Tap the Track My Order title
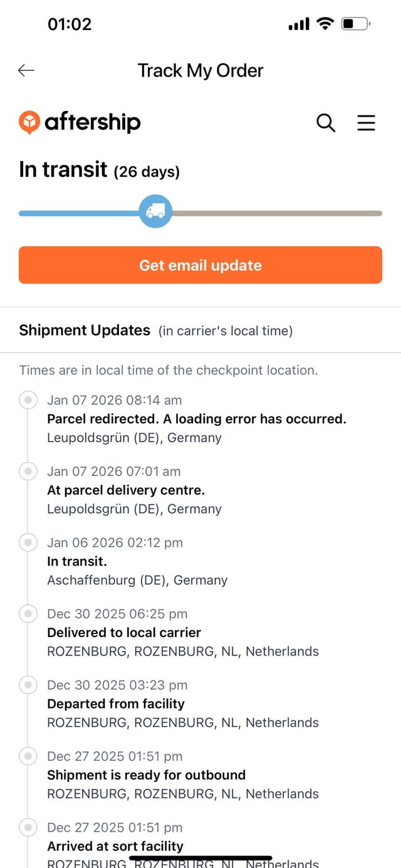The height and width of the screenshot is (868, 401). point(200,71)
